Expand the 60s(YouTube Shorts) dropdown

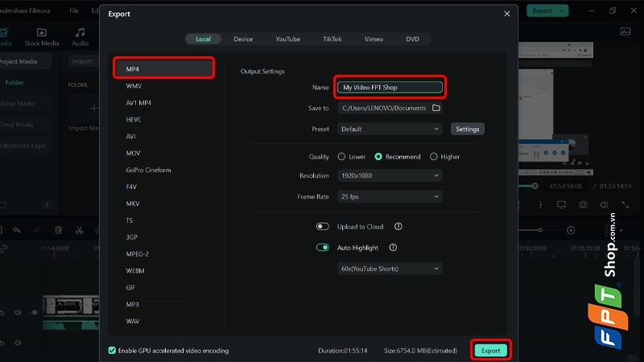coord(390,269)
